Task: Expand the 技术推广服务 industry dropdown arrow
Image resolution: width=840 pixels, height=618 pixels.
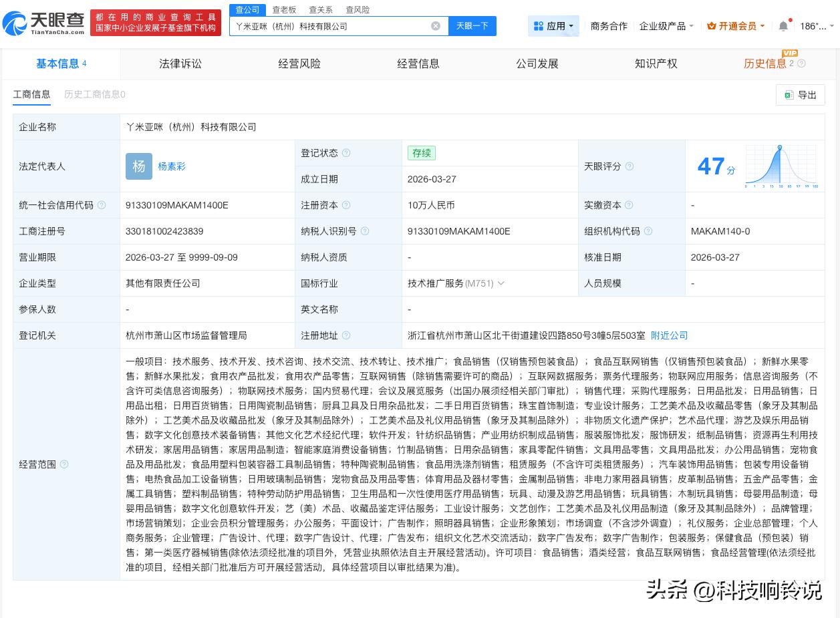Action: click(501, 283)
